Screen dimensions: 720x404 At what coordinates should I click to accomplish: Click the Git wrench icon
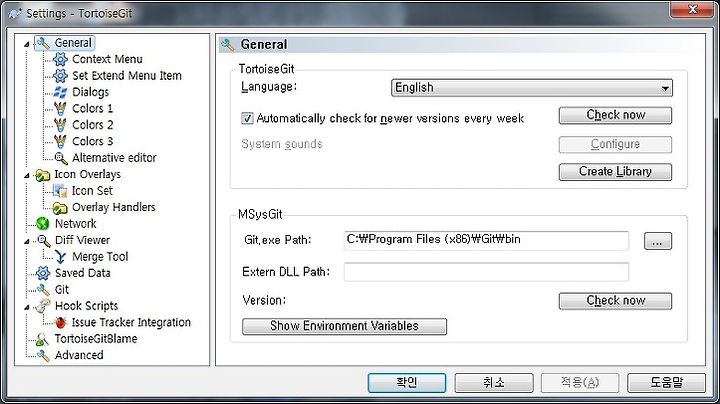pos(43,290)
